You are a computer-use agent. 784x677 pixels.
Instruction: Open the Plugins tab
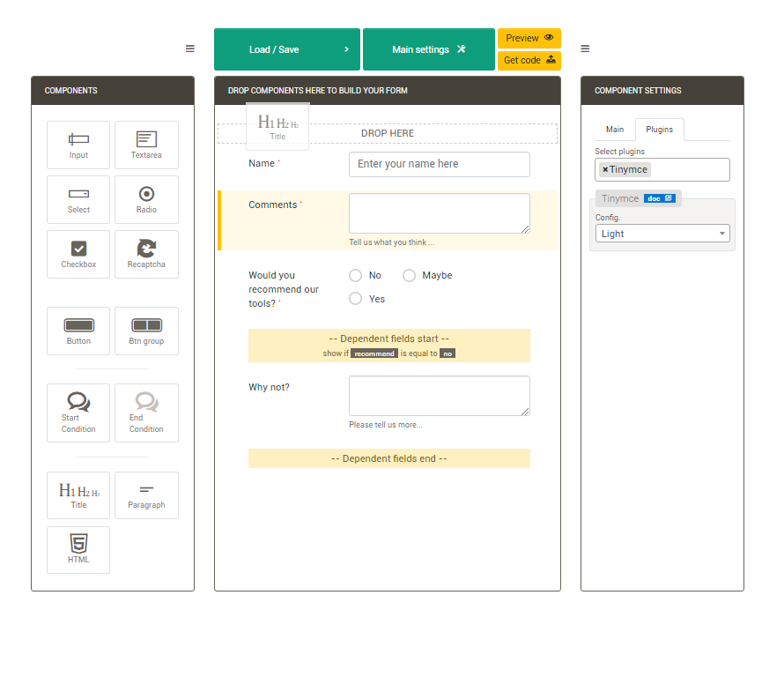[x=659, y=130]
